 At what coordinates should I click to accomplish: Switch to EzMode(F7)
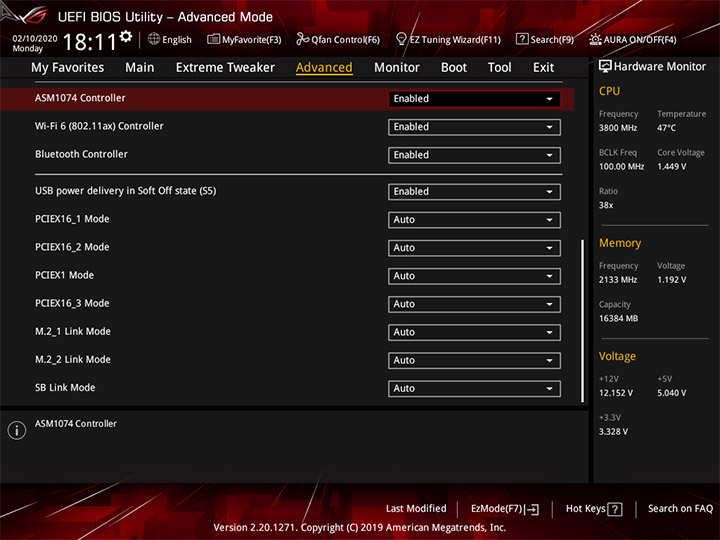click(x=505, y=509)
